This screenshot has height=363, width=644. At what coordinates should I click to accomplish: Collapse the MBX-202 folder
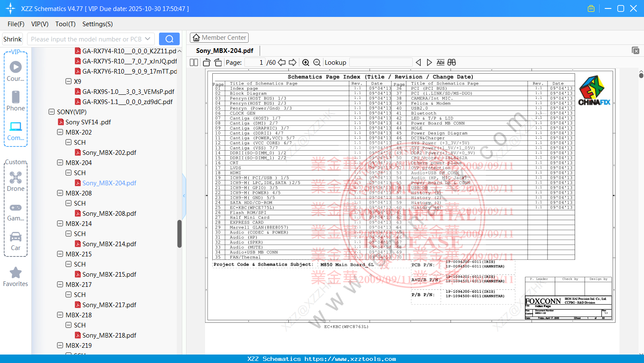(x=60, y=132)
